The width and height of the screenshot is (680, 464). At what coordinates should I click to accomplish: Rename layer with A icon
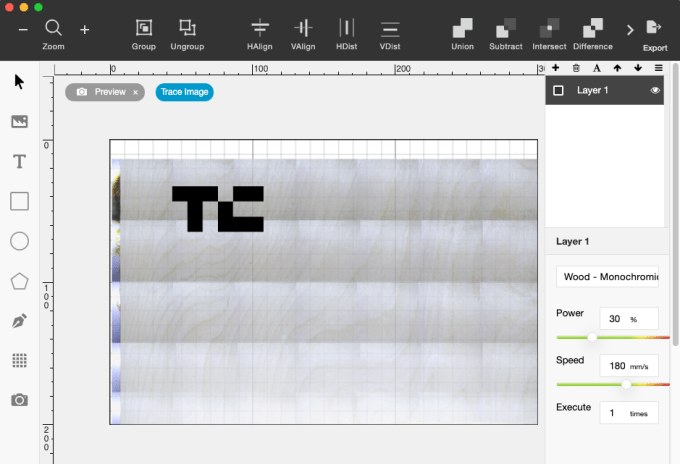(x=597, y=68)
